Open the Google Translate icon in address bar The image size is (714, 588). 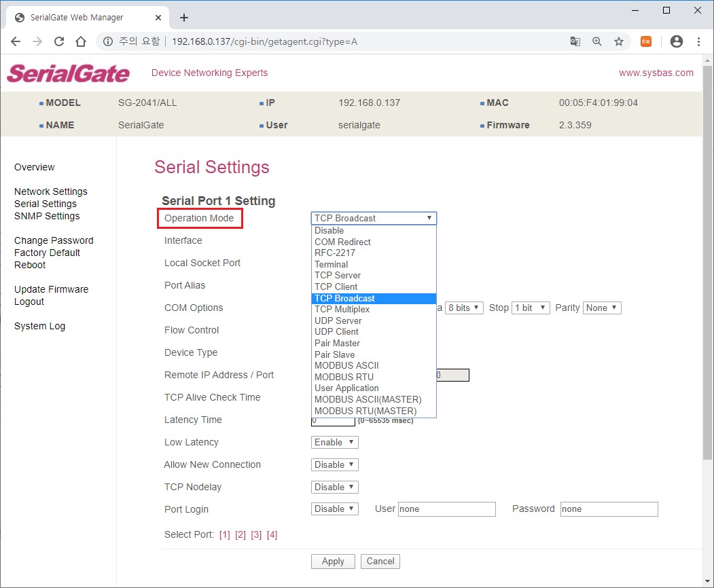[x=575, y=41]
